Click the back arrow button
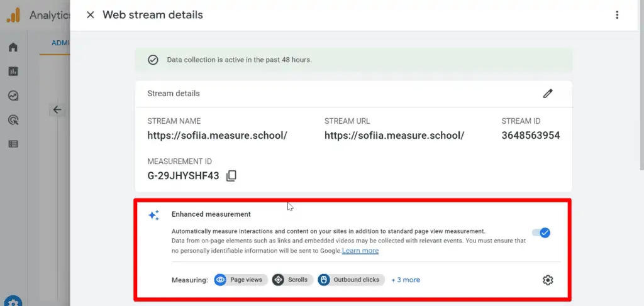 [57, 110]
